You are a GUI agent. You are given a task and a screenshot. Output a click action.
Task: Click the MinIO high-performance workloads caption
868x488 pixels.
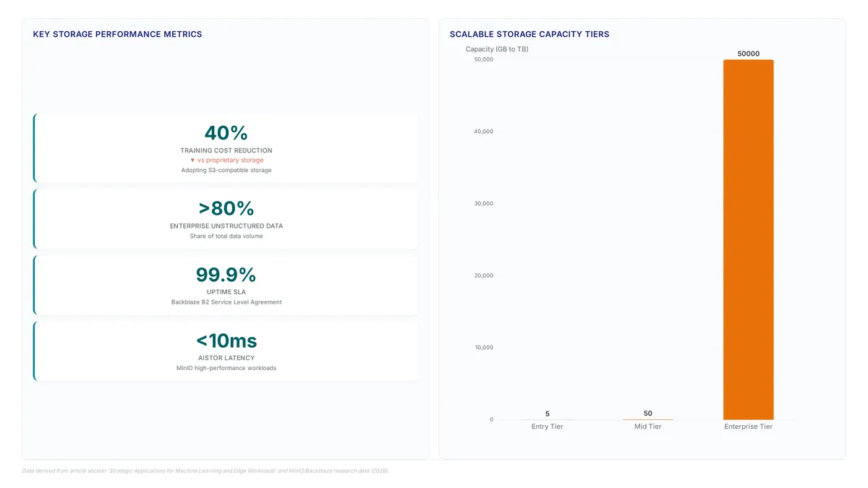point(226,368)
